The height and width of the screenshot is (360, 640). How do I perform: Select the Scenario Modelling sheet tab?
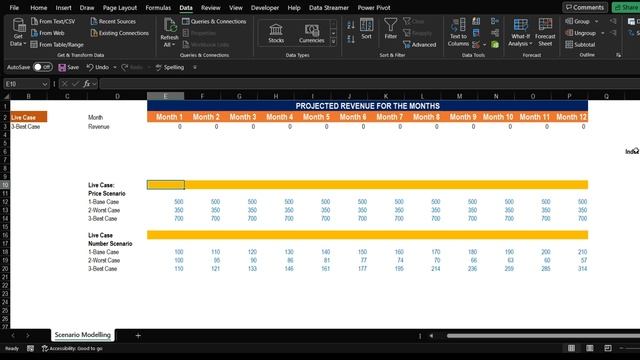coord(83,335)
